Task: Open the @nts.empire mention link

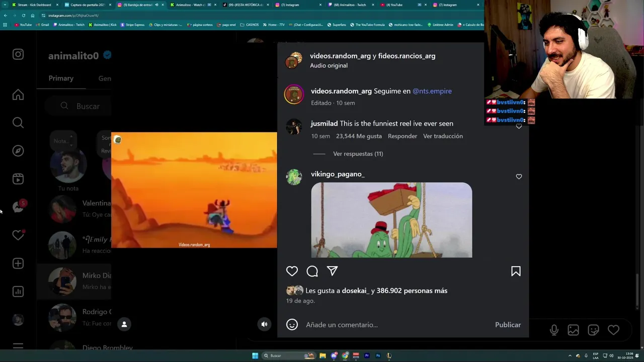Action: point(432,91)
